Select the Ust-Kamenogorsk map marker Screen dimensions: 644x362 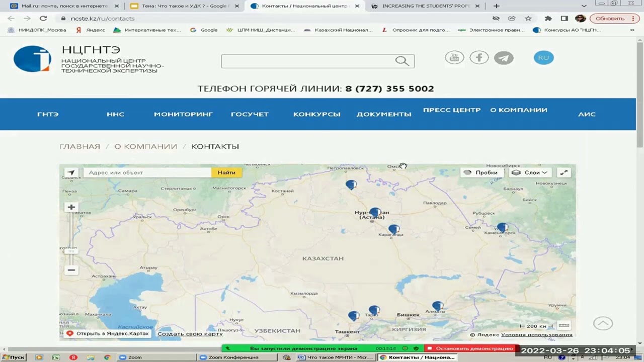tap(502, 228)
